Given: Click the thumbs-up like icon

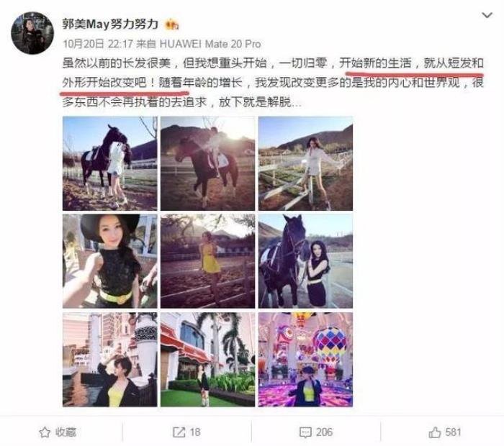Looking at the screenshot, I should (x=435, y=432).
